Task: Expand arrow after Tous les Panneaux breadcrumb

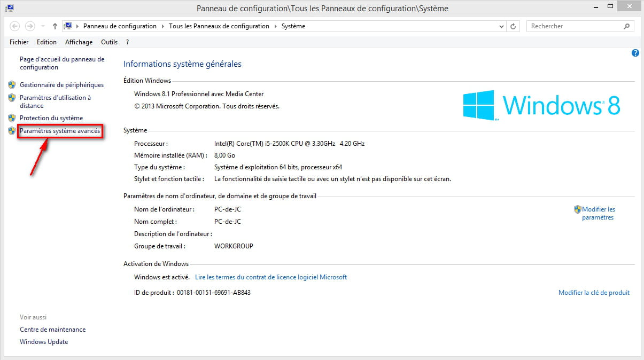Action: [x=275, y=26]
